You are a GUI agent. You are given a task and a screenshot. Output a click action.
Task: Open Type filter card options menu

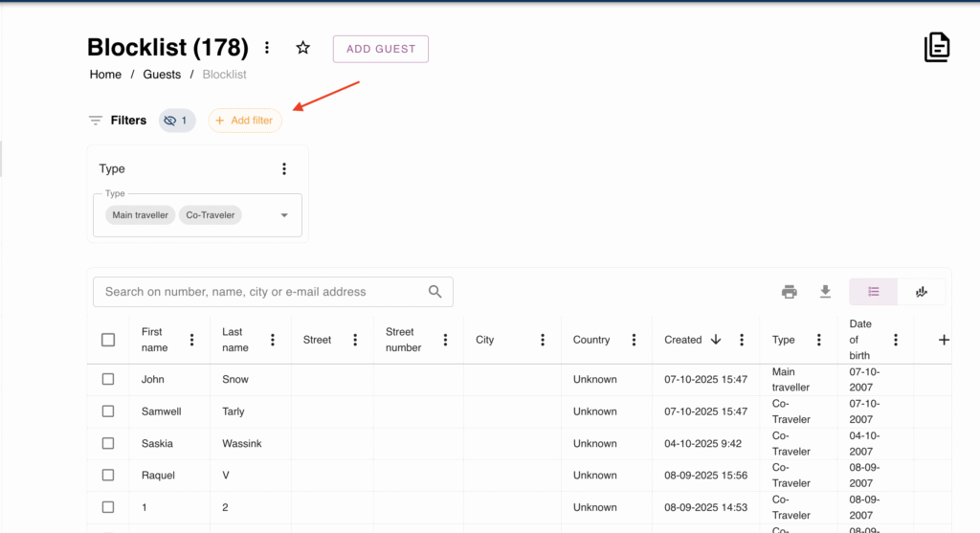coord(284,169)
